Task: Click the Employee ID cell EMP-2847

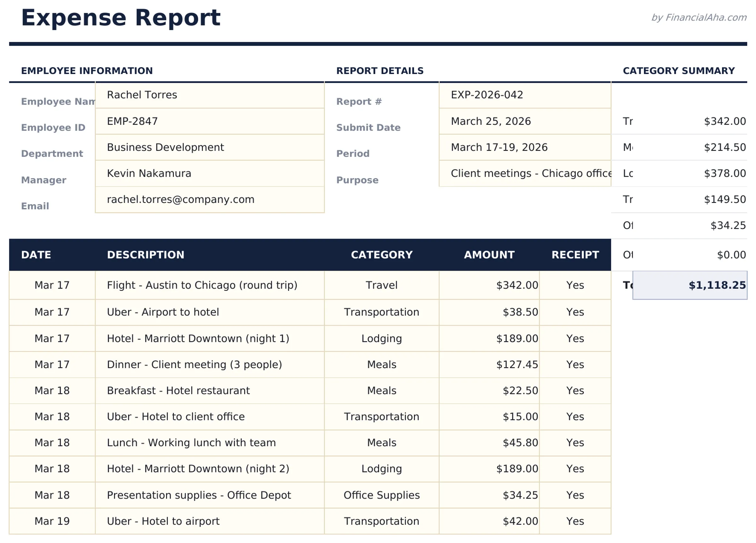Action: click(209, 121)
